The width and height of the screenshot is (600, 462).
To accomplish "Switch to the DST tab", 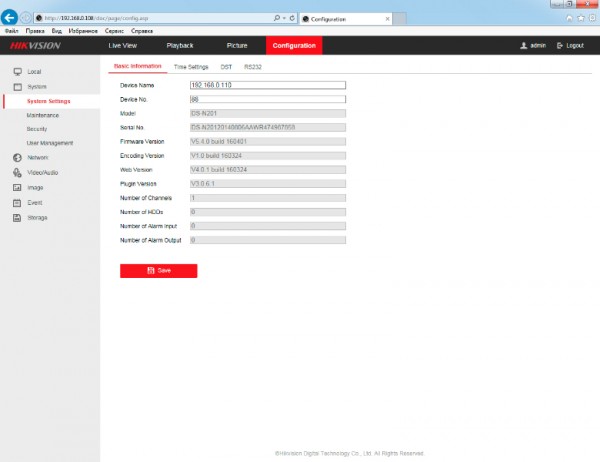I will pyautogui.click(x=226, y=67).
